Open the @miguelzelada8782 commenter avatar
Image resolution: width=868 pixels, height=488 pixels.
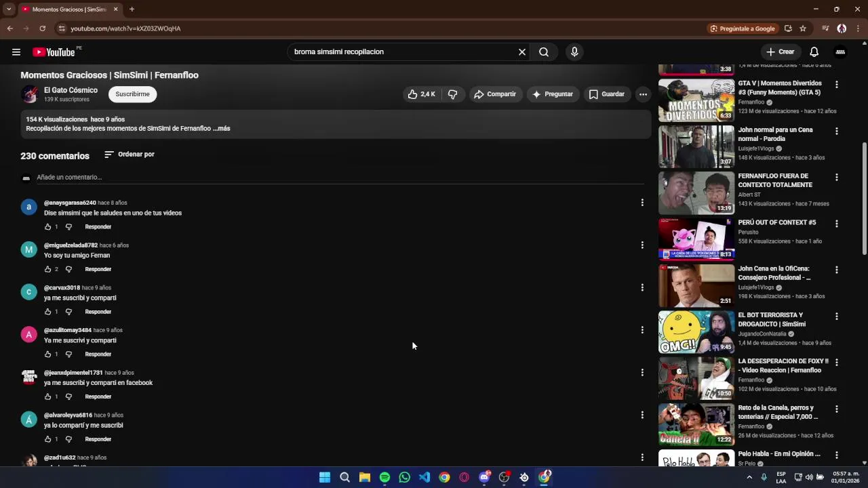[28, 249]
